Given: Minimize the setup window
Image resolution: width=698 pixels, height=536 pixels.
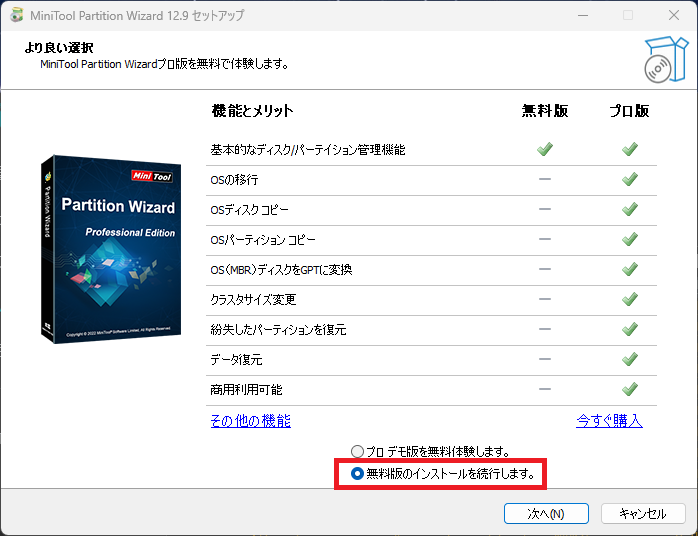Looking at the screenshot, I should [583, 15].
